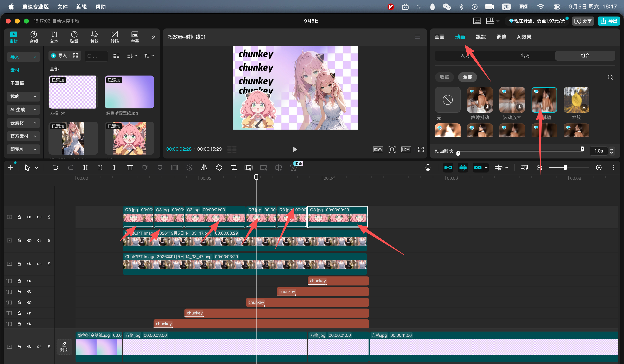Open the 音频 audio panel

pyautogui.click(x=34, y=37)
